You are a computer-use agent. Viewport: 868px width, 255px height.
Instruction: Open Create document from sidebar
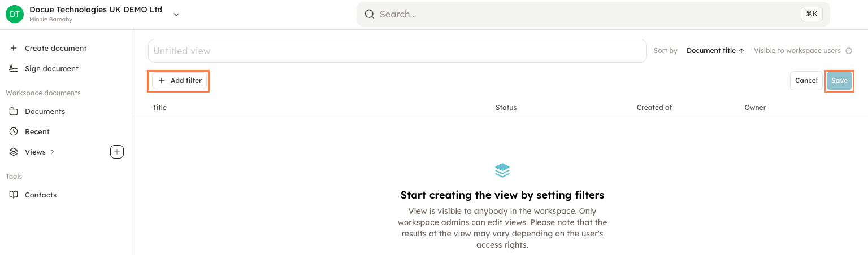click(55, 48)
